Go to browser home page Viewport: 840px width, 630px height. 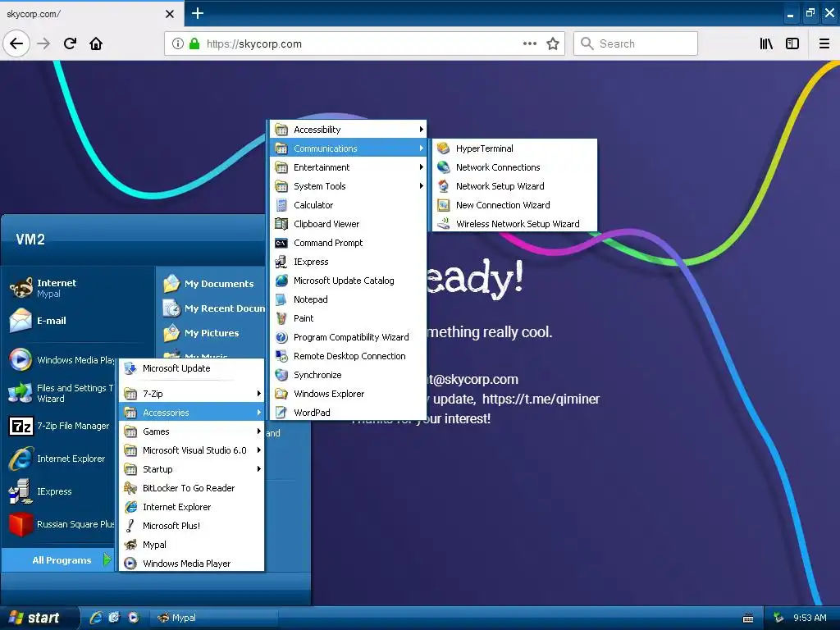(x=96, y=43)
